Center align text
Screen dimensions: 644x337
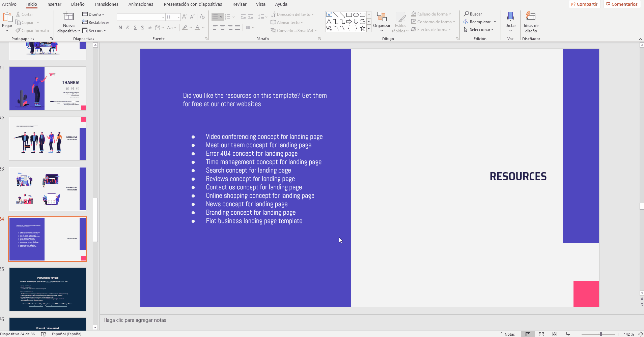[x=223, y=28]
